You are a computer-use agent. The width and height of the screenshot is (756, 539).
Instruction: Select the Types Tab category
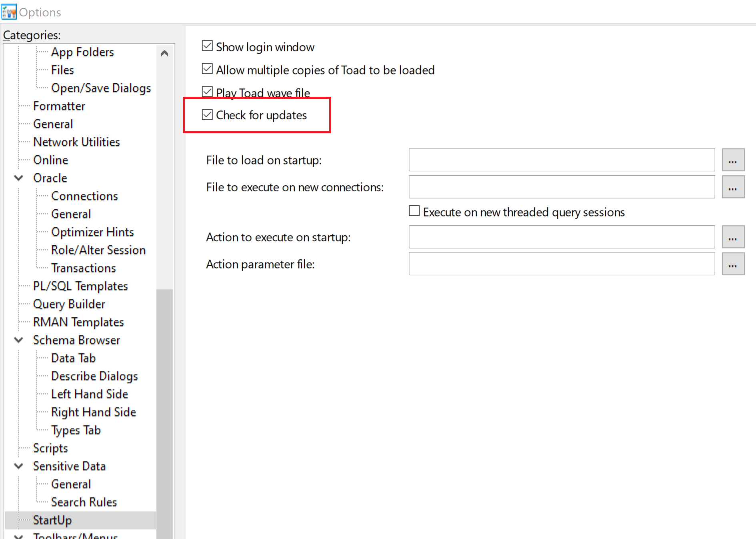tap(76, 430)
